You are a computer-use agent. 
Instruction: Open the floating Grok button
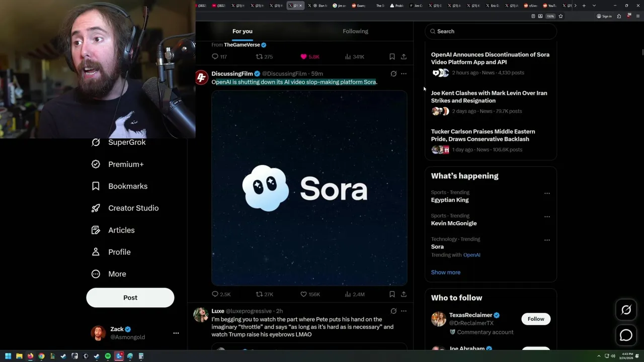(626, 310)
